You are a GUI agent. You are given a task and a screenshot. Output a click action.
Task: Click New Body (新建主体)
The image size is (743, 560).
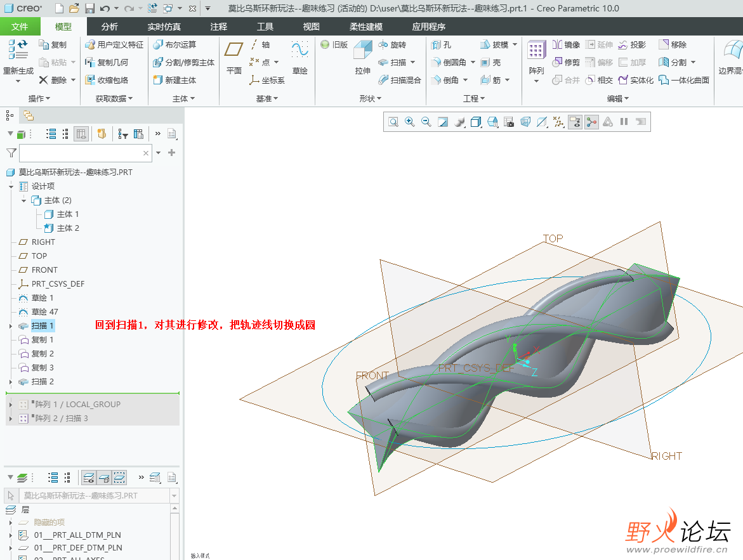click(174, 80)
